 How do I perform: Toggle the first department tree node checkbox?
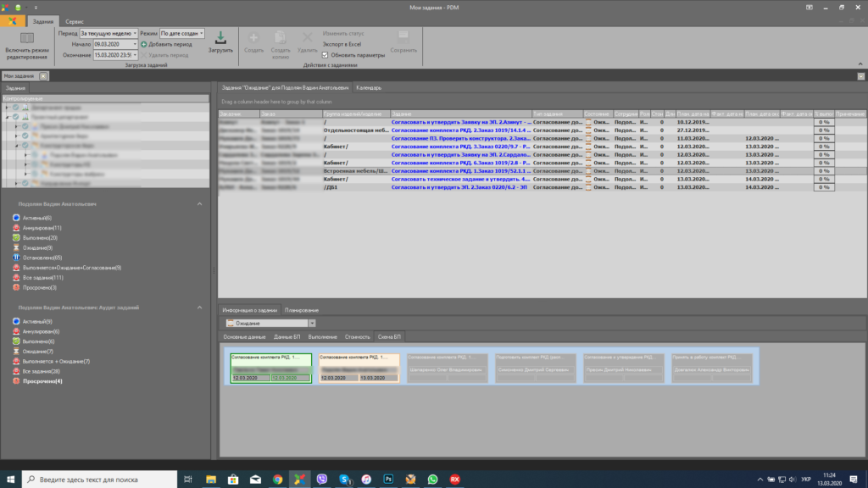(x=15, y=108)
